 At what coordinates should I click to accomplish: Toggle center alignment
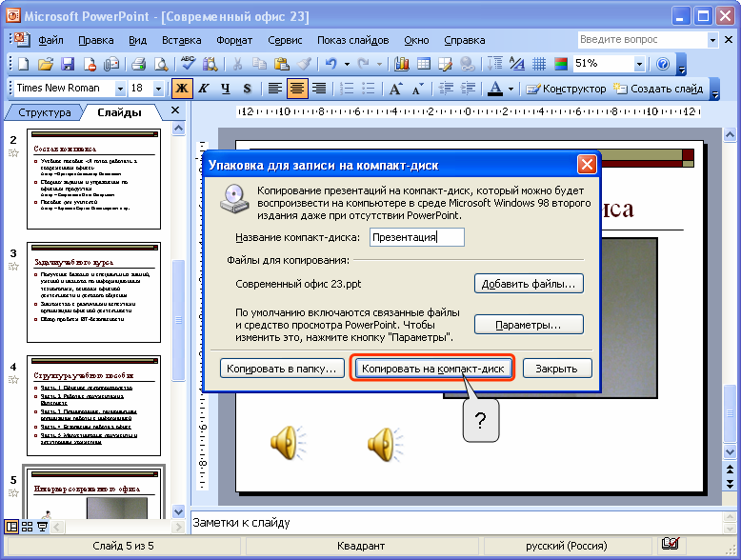tap(297, 89)
